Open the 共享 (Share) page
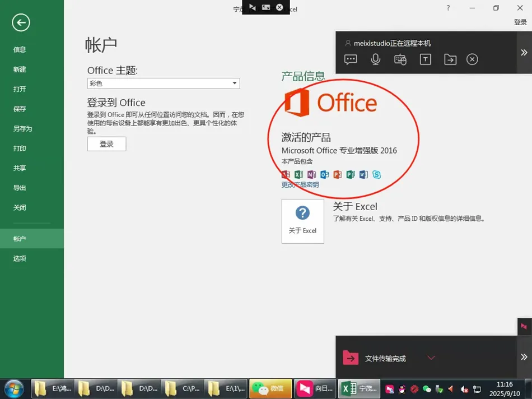This screenshot has height=399, width=532. [20, 168]
